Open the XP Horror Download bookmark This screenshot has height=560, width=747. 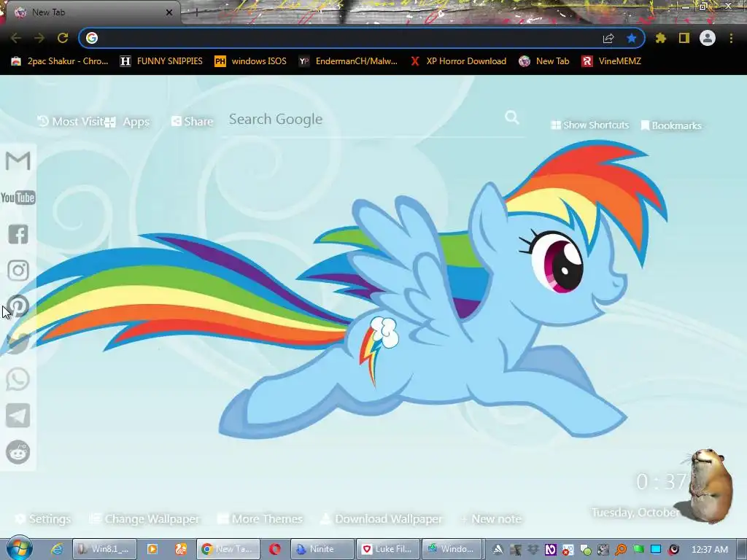[458, 61]
